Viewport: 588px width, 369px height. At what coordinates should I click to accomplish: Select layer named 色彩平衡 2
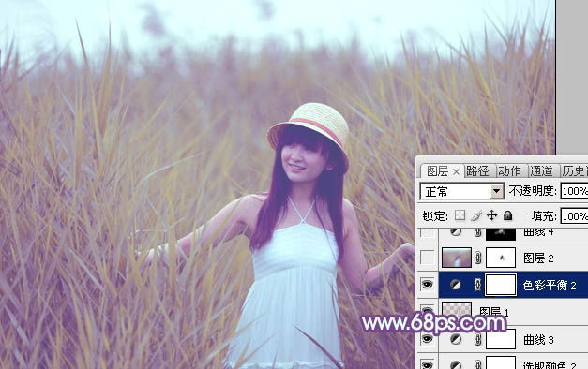click(x=550, y=286)
